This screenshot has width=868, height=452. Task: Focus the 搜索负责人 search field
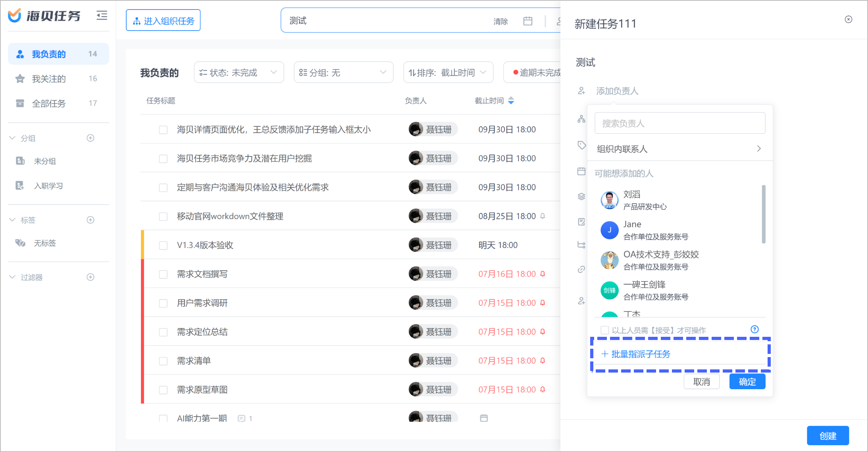680,123
